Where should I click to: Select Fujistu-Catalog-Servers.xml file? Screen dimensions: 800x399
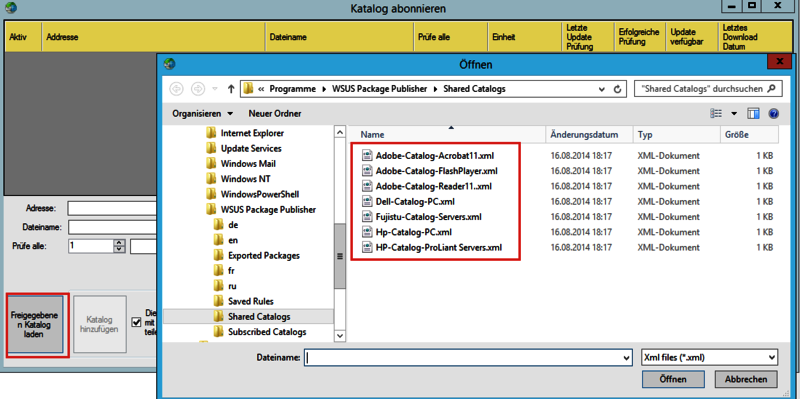[x=429, y=217]
